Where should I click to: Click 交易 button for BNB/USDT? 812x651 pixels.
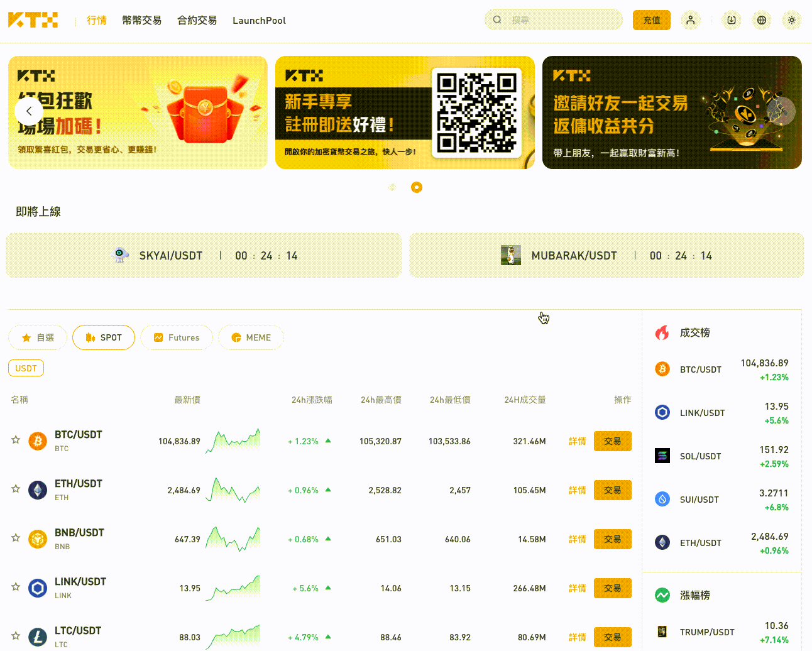[x=613, y=539]
